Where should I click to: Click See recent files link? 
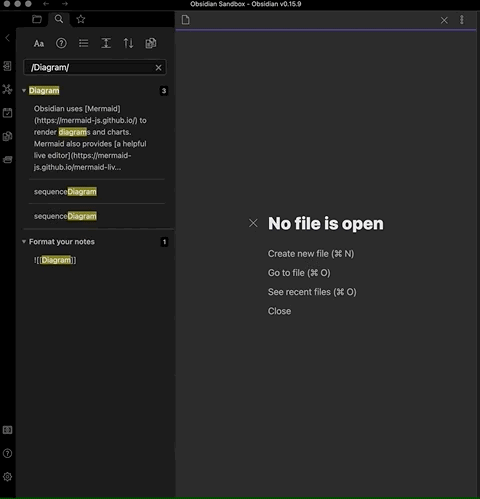[312, 292]
